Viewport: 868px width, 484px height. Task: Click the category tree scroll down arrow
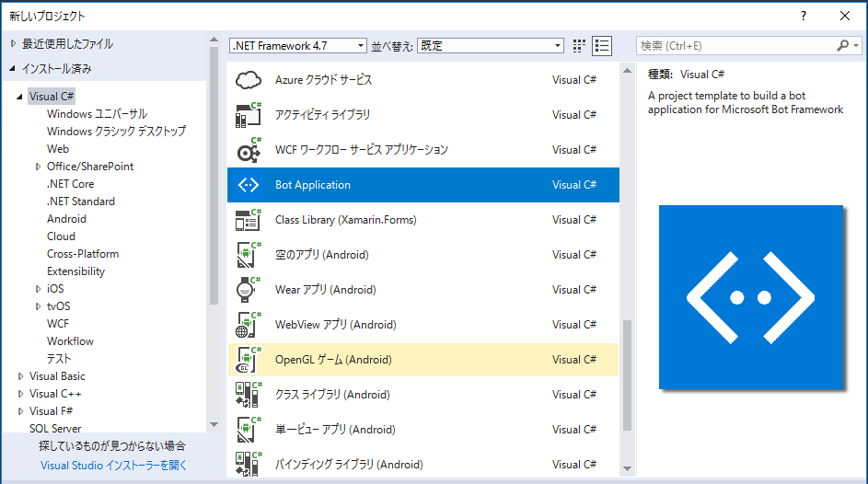(x=214, y=425)
